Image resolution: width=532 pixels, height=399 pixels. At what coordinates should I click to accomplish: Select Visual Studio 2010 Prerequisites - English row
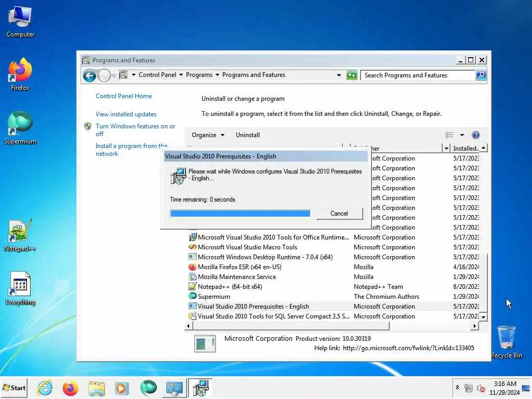(334, 307)
